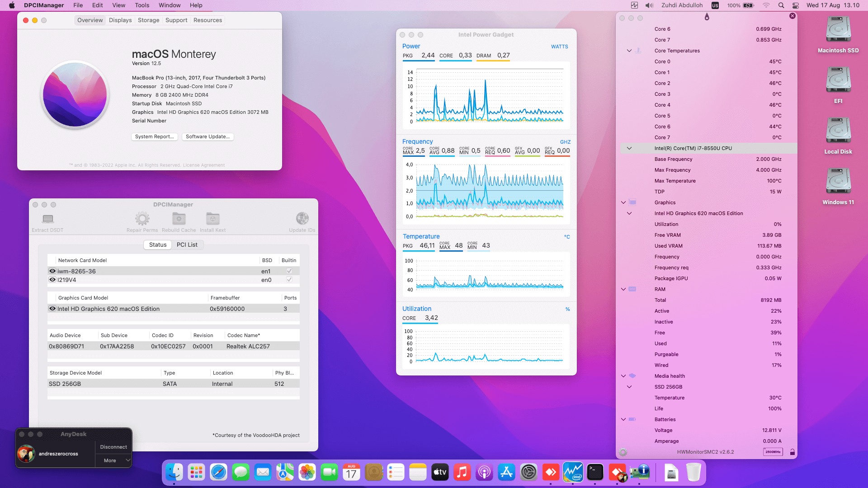Click eye icon beside Intel HD Graphics 620

(x=52, y=309)
